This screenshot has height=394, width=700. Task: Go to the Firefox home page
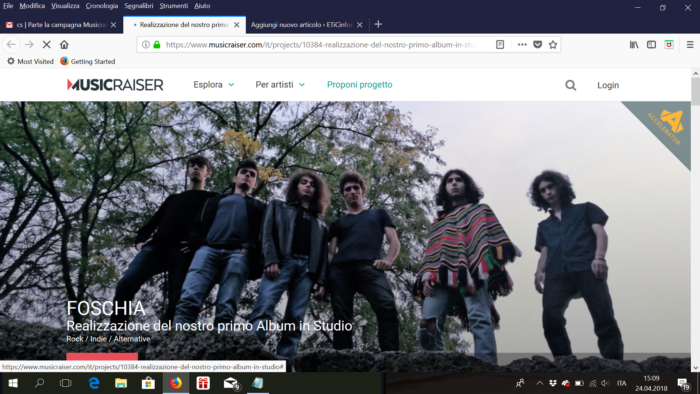[64, 45]
